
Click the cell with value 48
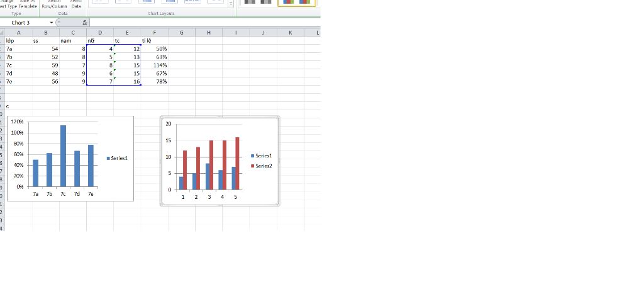coord(45,74)
